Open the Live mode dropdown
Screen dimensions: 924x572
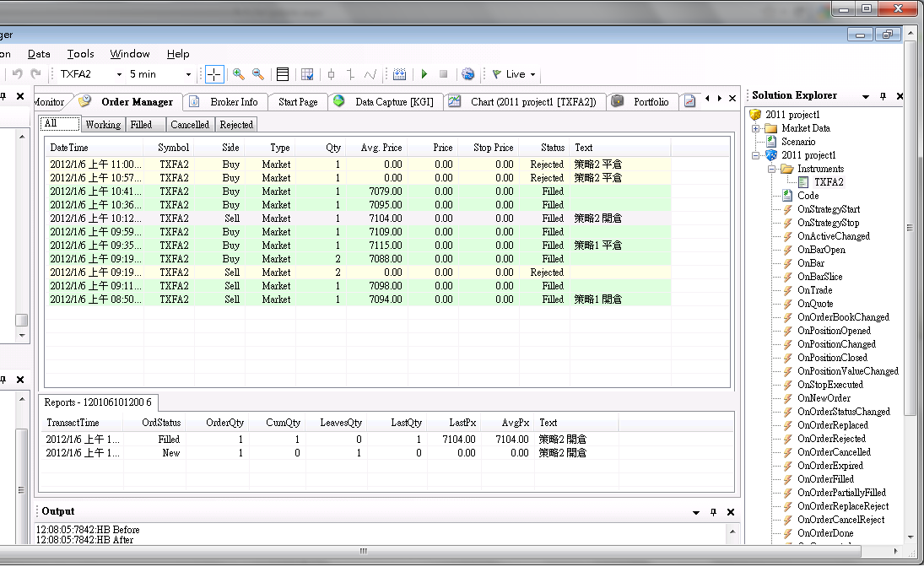tap(532, 74)
